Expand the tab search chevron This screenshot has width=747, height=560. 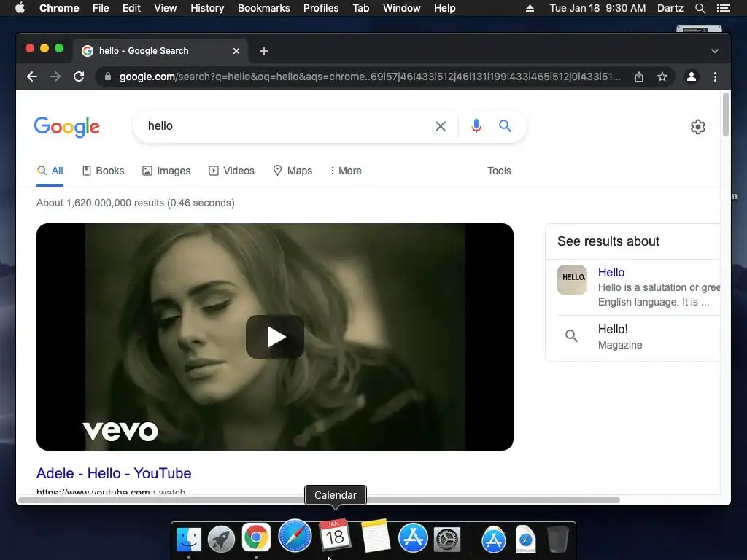pos(715,51)
